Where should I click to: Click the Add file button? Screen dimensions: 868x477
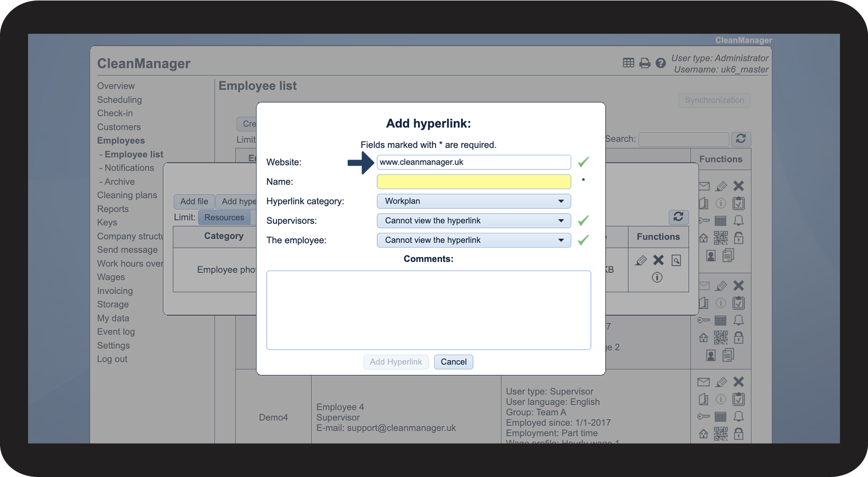click(x=194, y=201)
